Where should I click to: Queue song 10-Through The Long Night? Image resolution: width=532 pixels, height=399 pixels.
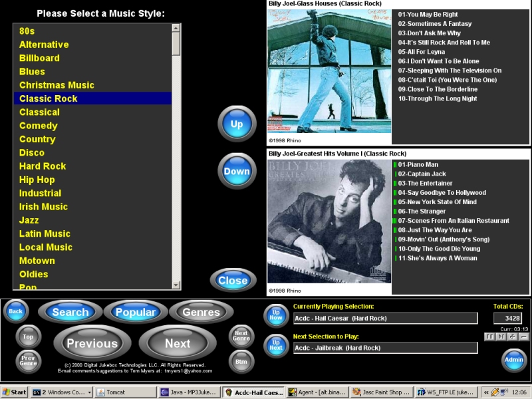(x=438, y=98)
